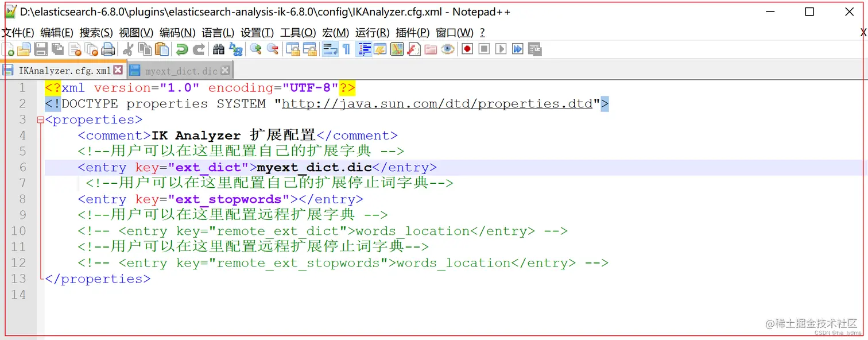
Task: Click line number 14 in the margin
Action: click(x=18, y=295)
